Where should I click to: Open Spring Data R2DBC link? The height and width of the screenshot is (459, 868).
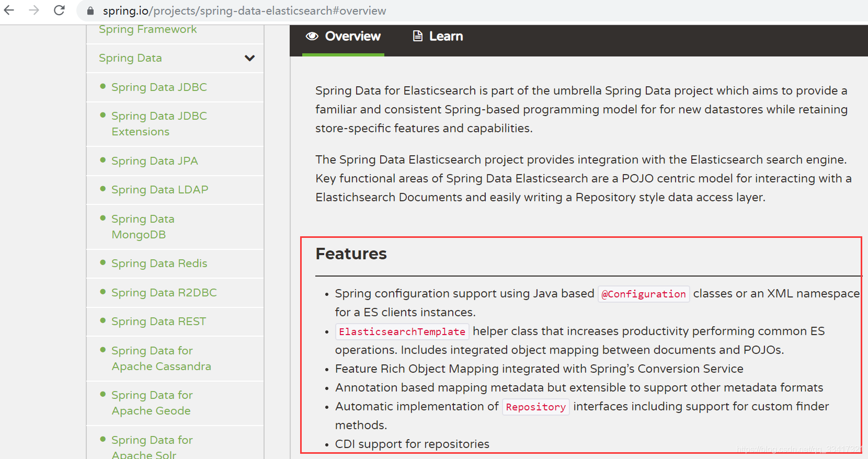[164, 293]
